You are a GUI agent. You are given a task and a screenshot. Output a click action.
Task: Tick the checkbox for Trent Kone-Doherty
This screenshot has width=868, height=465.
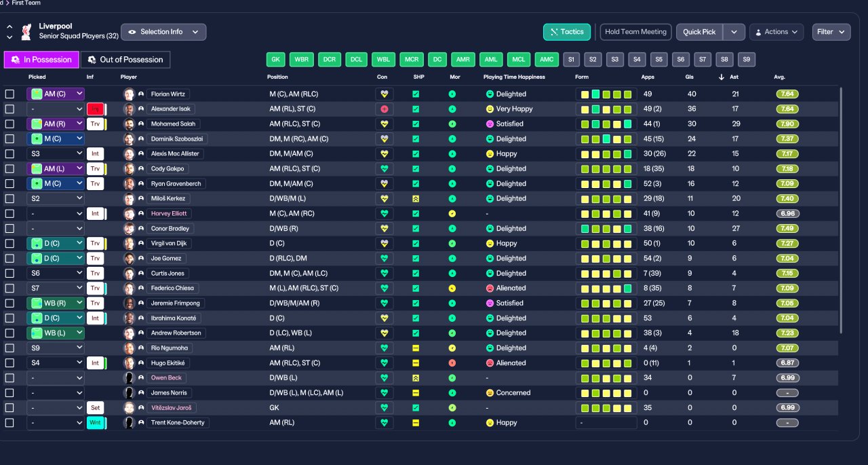tap(9, 422)
